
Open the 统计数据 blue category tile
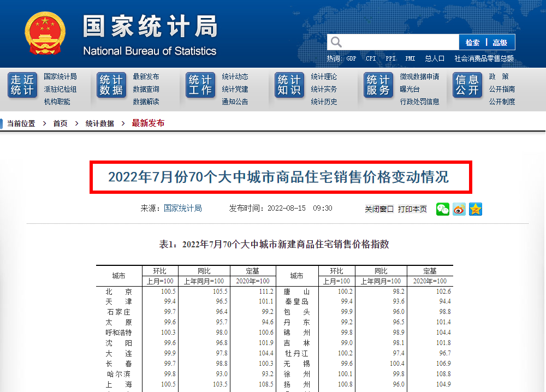click(111, 85)
